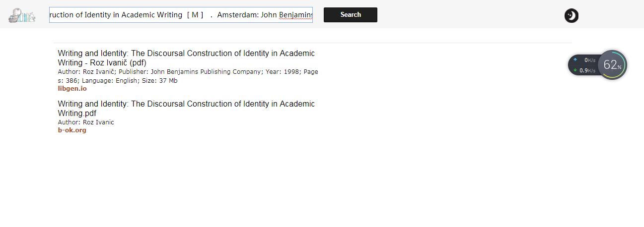Click the 0.9K/s download speed readout
644x227 pixels.
click(587, 70)
